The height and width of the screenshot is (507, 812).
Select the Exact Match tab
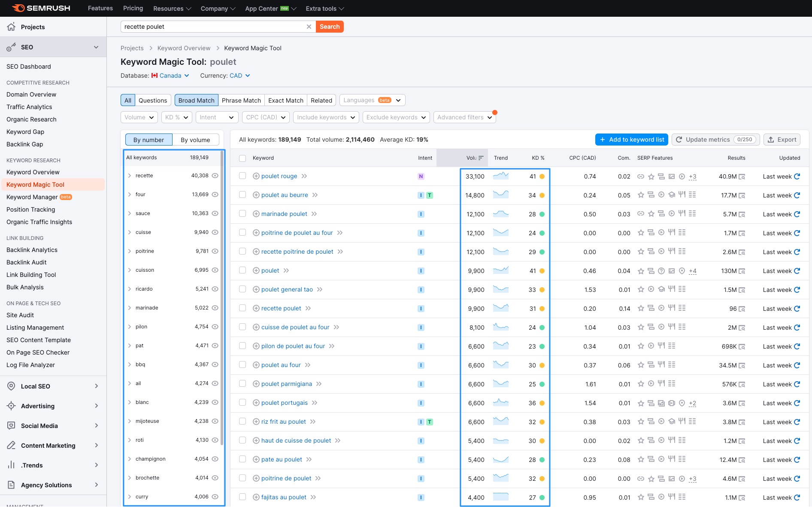286,100
